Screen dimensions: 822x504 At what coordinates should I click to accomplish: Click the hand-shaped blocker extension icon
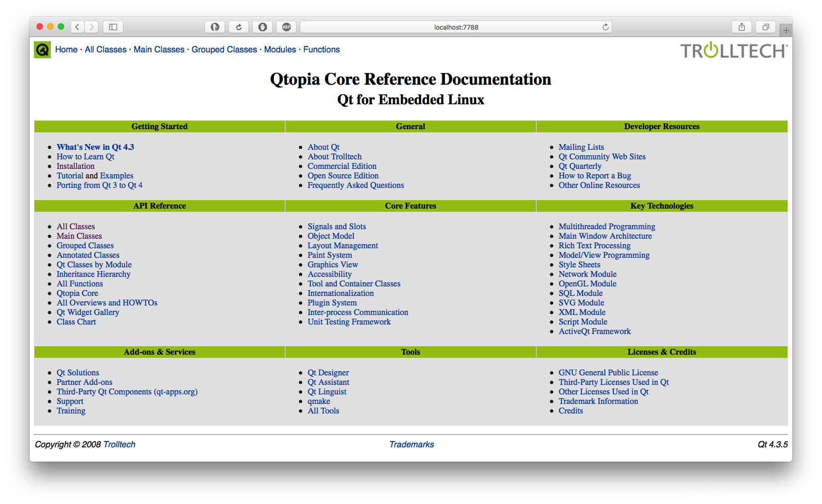[263, 27]
